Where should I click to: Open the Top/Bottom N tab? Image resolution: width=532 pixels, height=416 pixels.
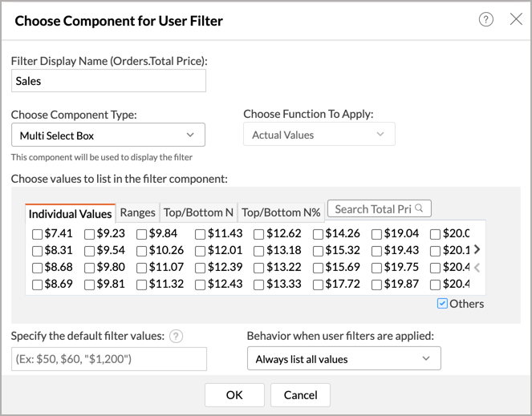[x=198, y=212]
